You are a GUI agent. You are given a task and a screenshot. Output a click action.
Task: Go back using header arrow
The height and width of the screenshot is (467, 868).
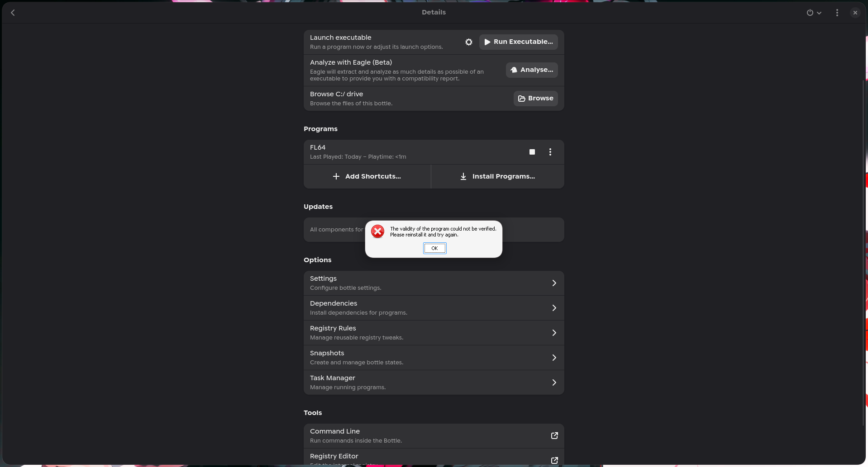point(13,13)
